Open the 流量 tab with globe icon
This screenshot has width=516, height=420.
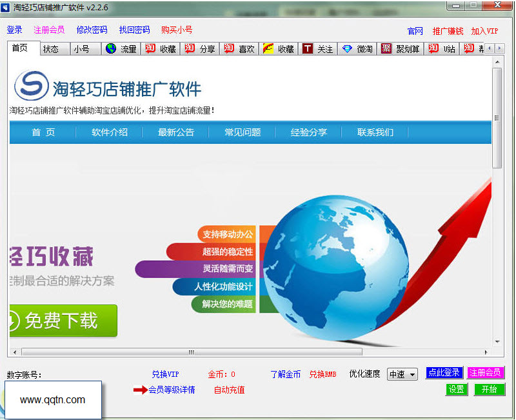121,49
